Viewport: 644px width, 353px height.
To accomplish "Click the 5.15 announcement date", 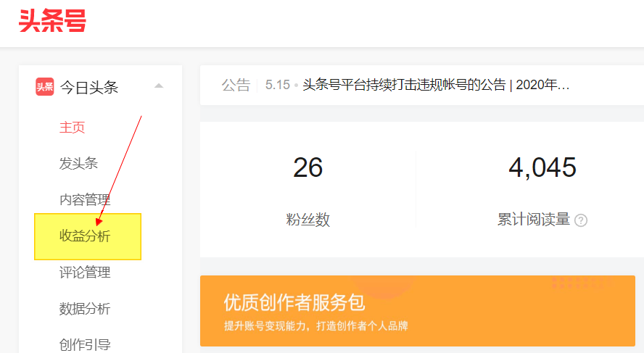I will coord(277,85).
